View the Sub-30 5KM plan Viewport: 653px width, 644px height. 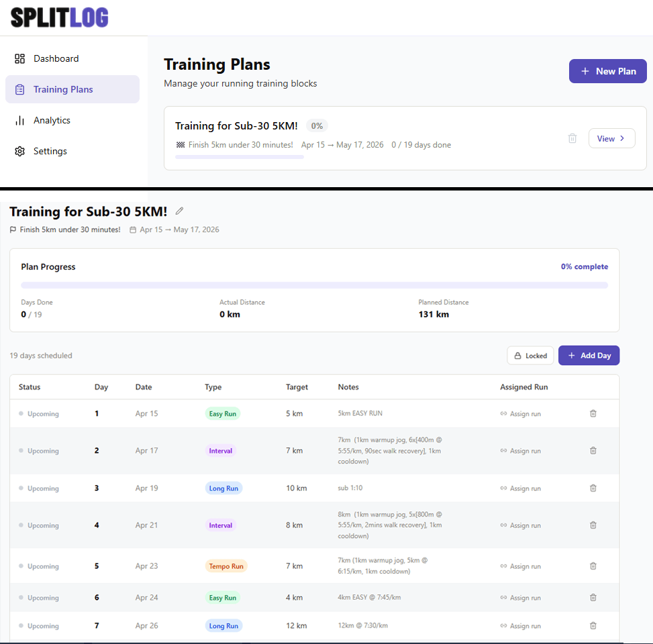[x=611, y=138]
